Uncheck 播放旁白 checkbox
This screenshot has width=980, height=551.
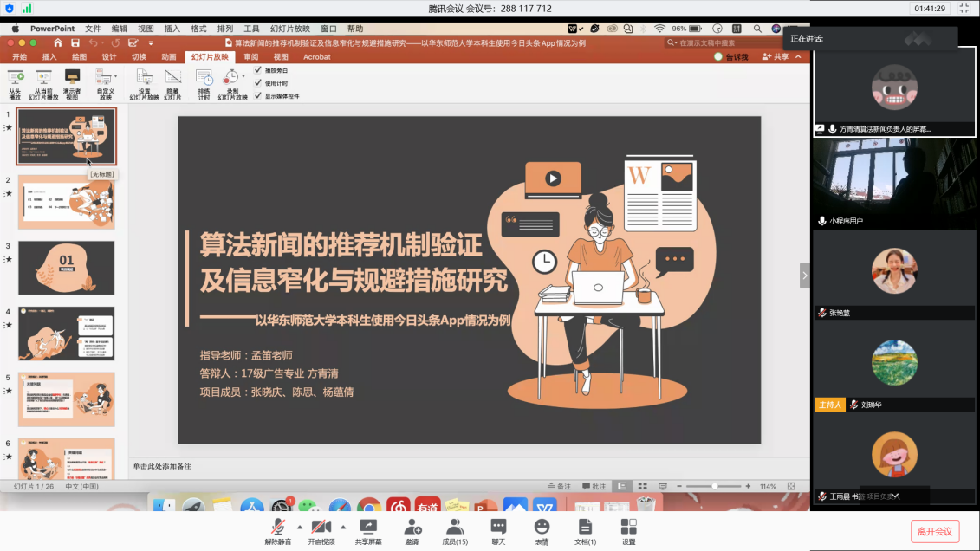click(x=257, y=70)
